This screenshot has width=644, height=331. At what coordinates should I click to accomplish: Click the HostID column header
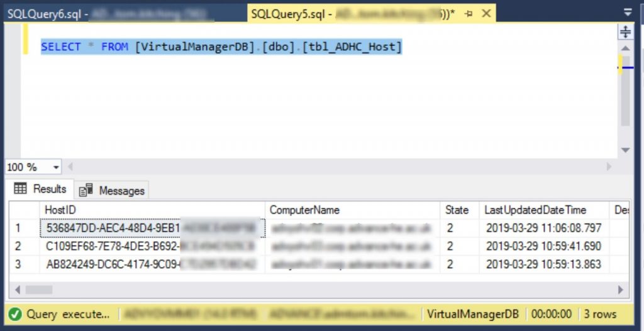153,210
